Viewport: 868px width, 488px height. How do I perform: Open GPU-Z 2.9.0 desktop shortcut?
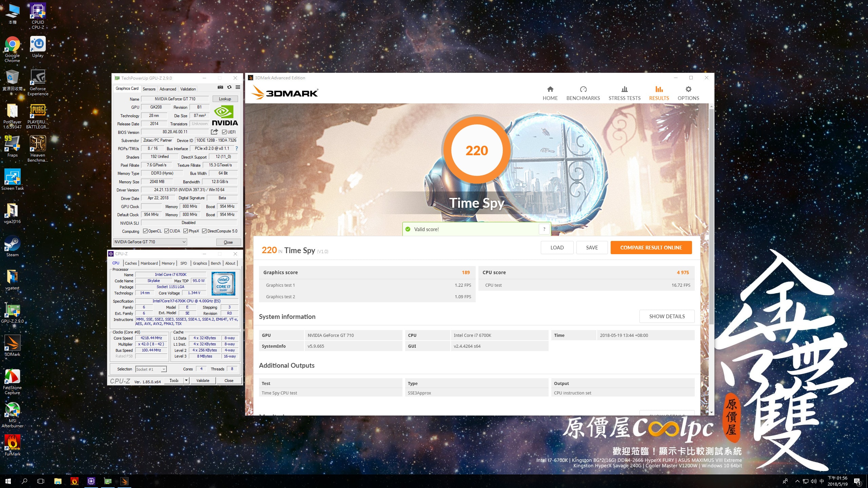coord(12,312)
